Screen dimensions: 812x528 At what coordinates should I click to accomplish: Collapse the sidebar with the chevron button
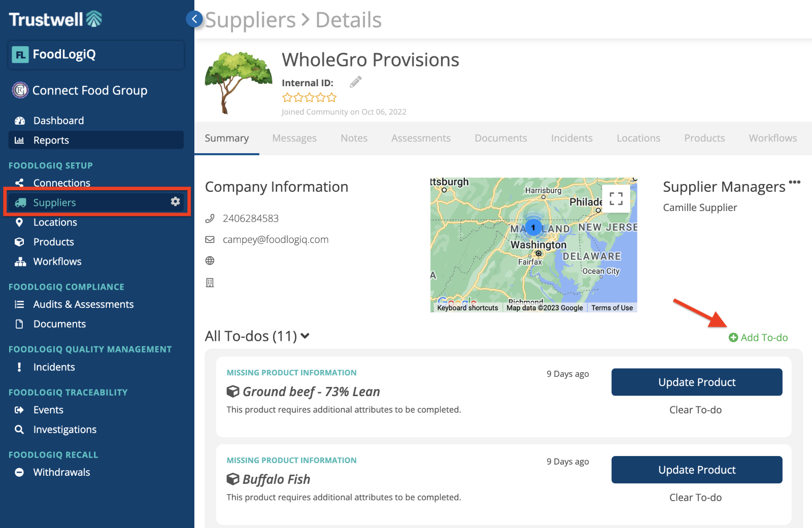[x=194, y=19]
